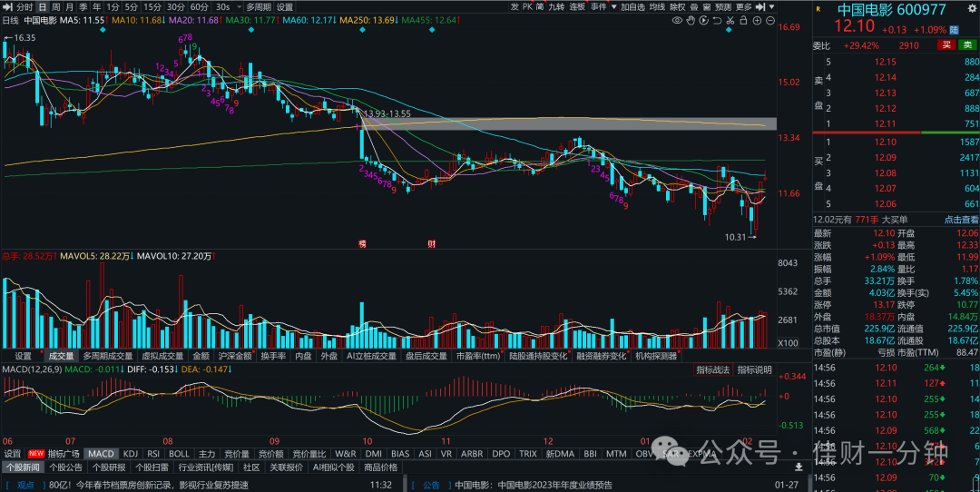Click the undo arrow icon
This screenshot has height=492, width=980.
(717, 21)
